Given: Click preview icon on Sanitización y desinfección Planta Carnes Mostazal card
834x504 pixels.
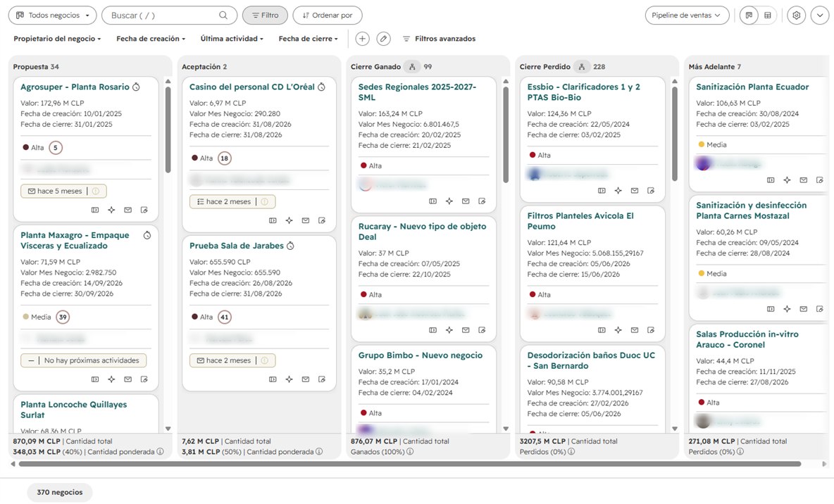Looking at the screenshot, I should pos(771,309).
